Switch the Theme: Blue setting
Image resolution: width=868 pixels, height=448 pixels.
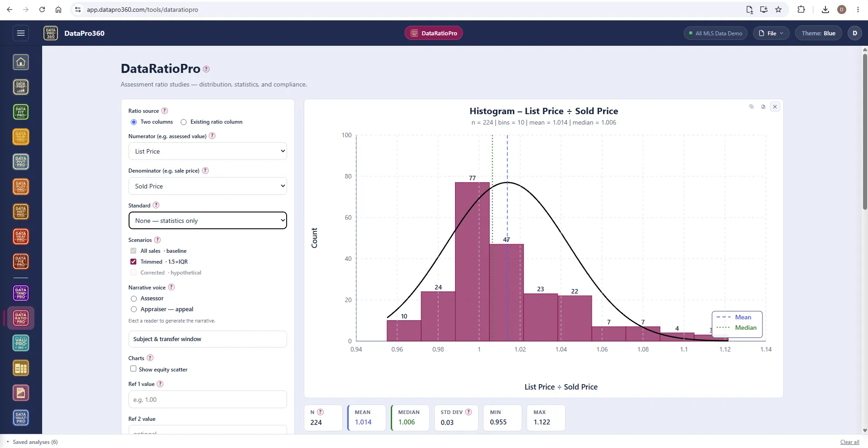coord(818,33)
